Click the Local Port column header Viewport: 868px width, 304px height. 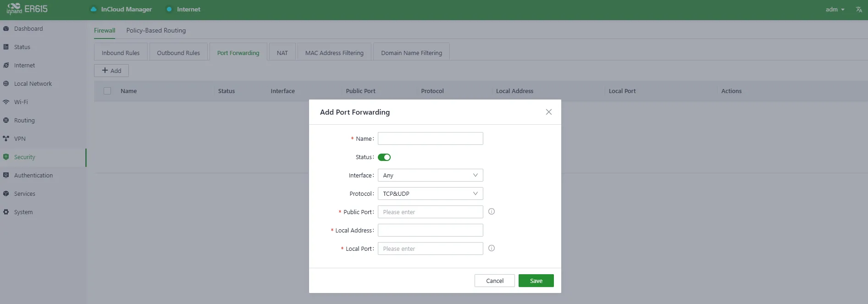622,91
